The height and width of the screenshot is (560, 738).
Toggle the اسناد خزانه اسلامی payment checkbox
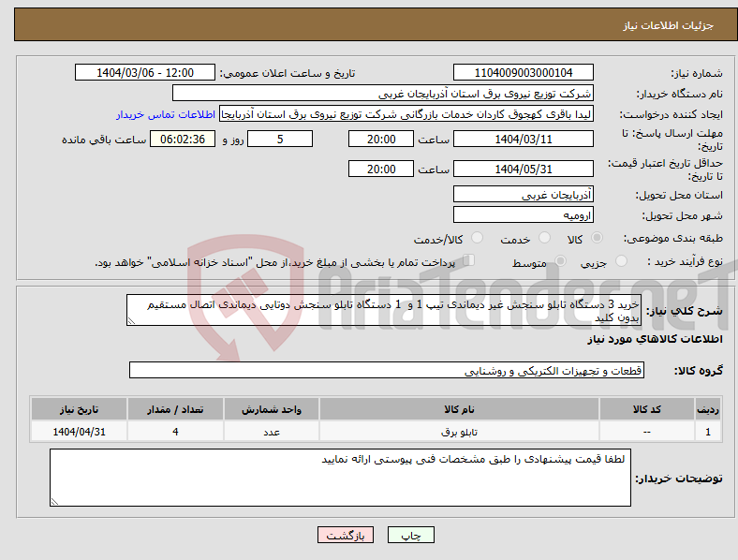[x=469, y=259]
